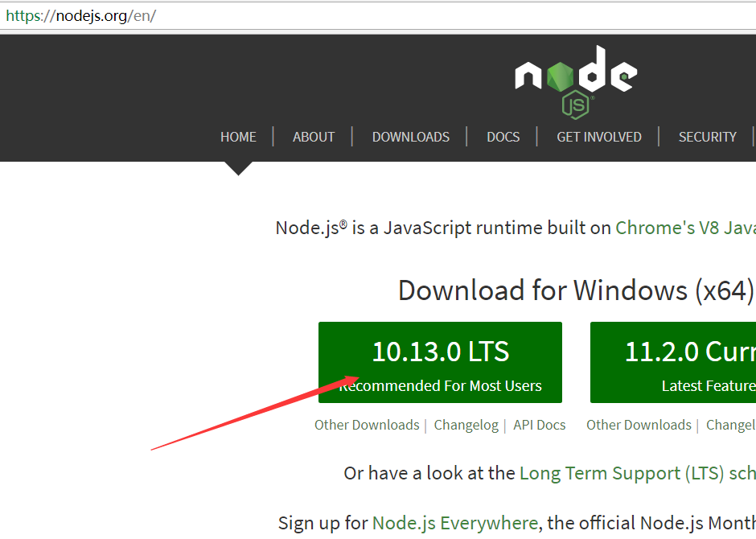The width and height of the screenshot is (756, 539).
Task: Follow the Chrome's V8 JavaScript engine link
Action: coord(684,228)
